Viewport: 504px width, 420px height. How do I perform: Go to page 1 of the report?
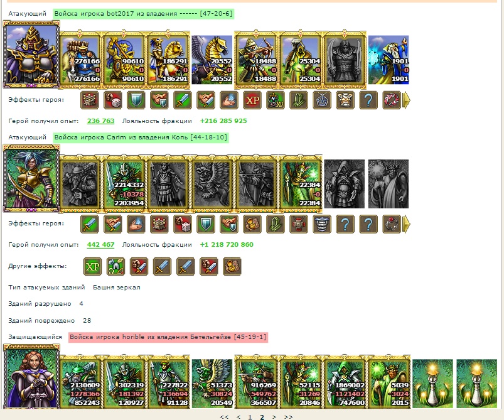[x=250, y=417]
